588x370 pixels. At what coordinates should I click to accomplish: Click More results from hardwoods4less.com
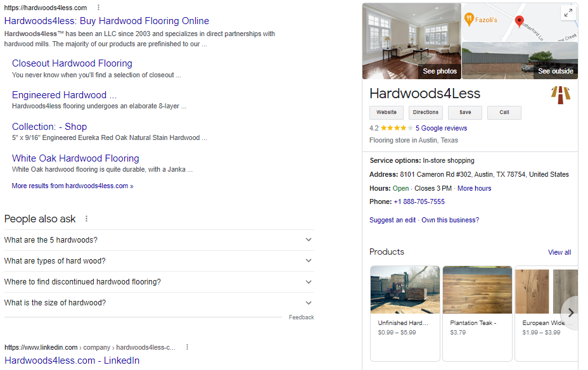point(72,186)
